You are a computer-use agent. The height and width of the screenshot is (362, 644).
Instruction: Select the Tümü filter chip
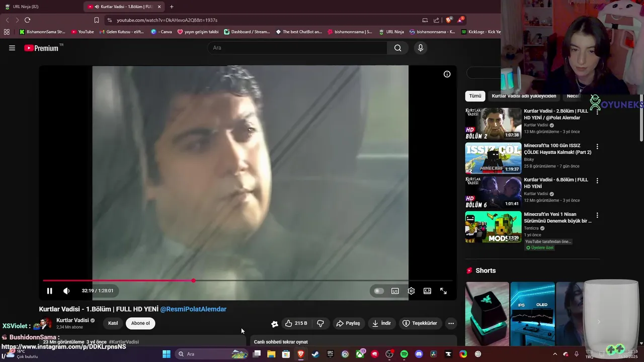(475, 96)
